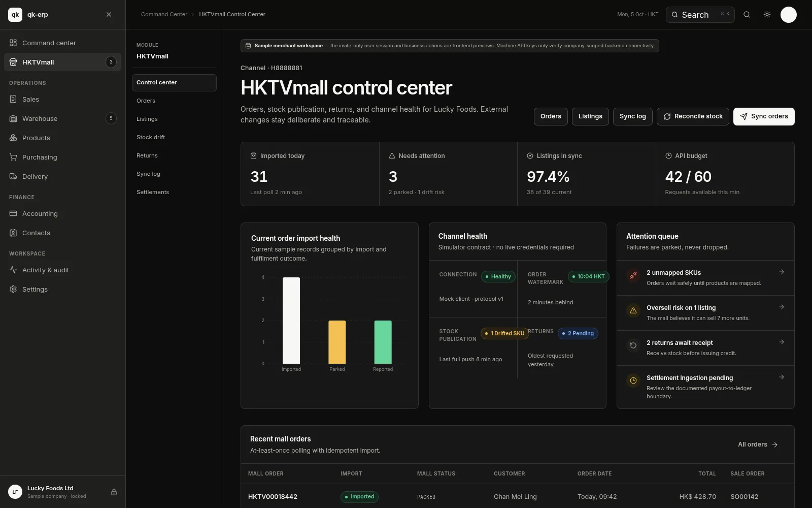The width and height of the screenshot is (812, 508).
Task: Click Reconcile stock button
Action: pos(693,116)
